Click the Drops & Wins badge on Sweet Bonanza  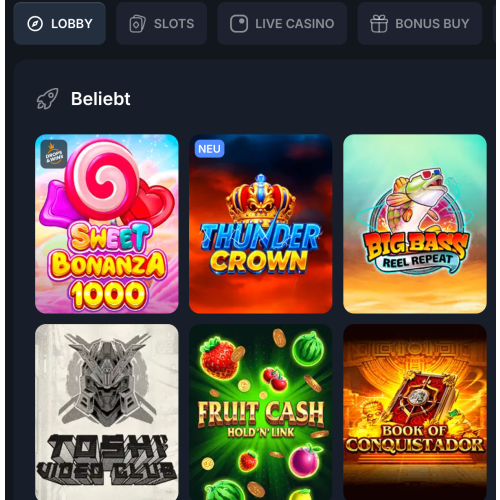click(x=54, y=154)
